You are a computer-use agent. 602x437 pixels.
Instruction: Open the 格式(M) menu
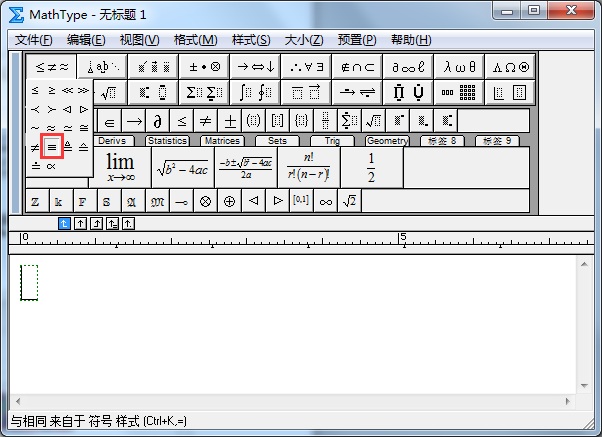tap(195, 40)
